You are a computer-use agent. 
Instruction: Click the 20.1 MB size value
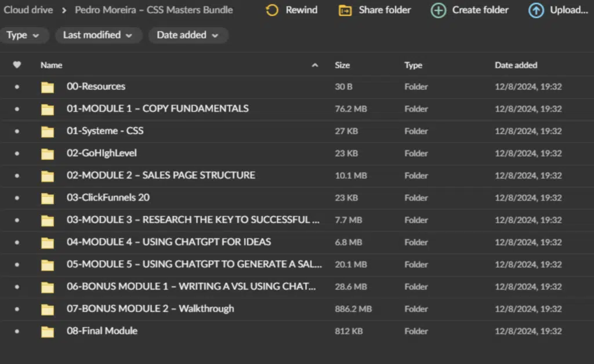pos(351,264)
